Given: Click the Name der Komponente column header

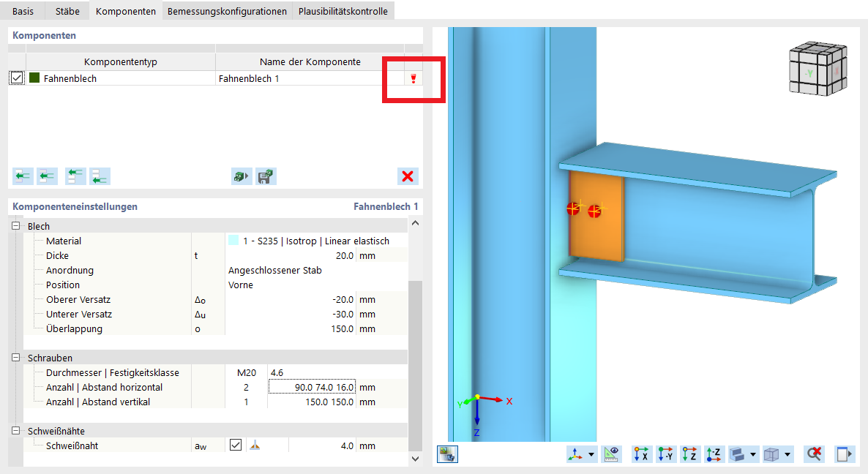Looking at the screenshot, I should coord(310,62).
